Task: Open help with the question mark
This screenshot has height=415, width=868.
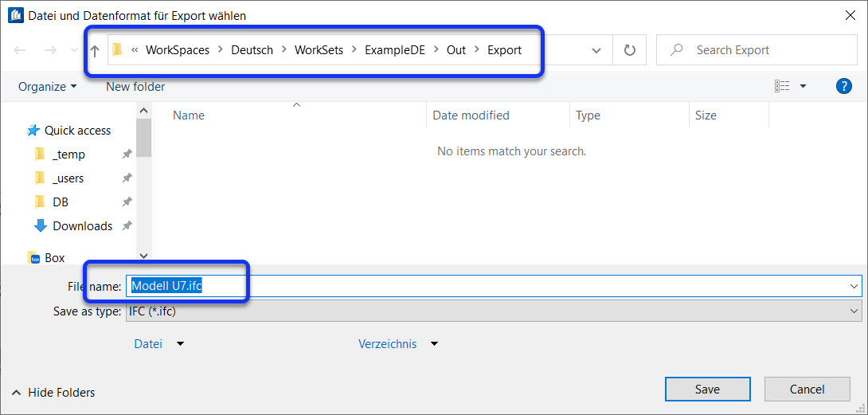Action: click(x=843, y=86)
